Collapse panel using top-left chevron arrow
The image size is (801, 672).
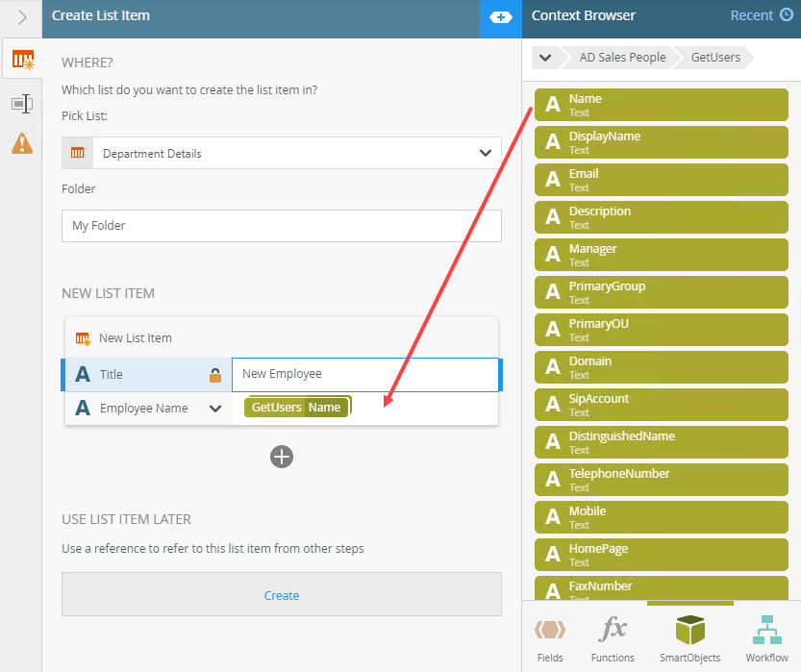[x=21, y=16]
